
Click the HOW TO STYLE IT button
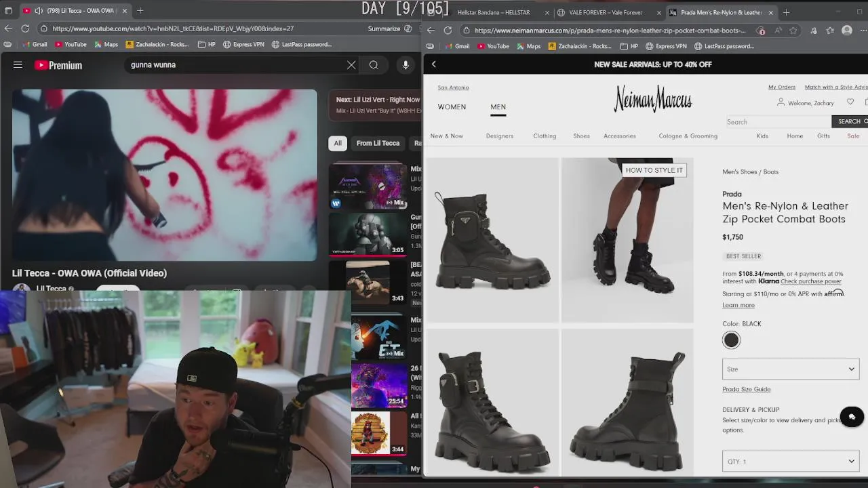654,170
